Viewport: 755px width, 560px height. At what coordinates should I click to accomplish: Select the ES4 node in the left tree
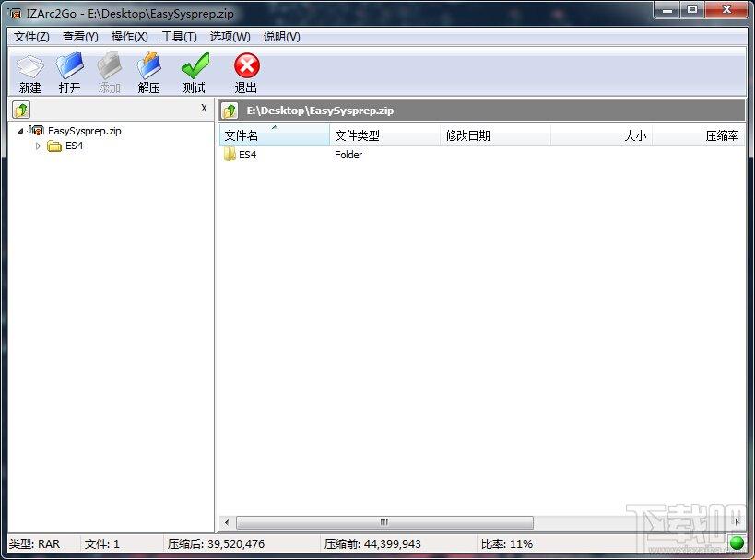coord(74,146)
